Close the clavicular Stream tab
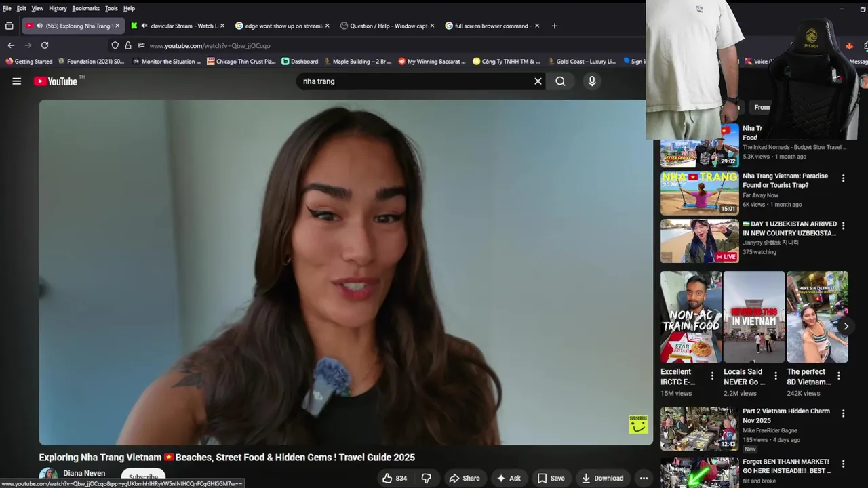 [222, 26]
